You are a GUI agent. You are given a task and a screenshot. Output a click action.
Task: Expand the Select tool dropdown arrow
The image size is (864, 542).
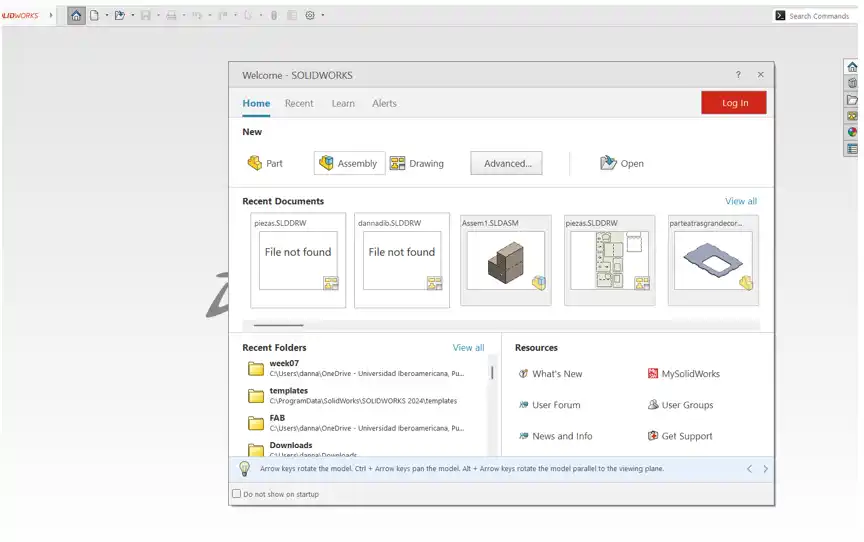[261, 15]
